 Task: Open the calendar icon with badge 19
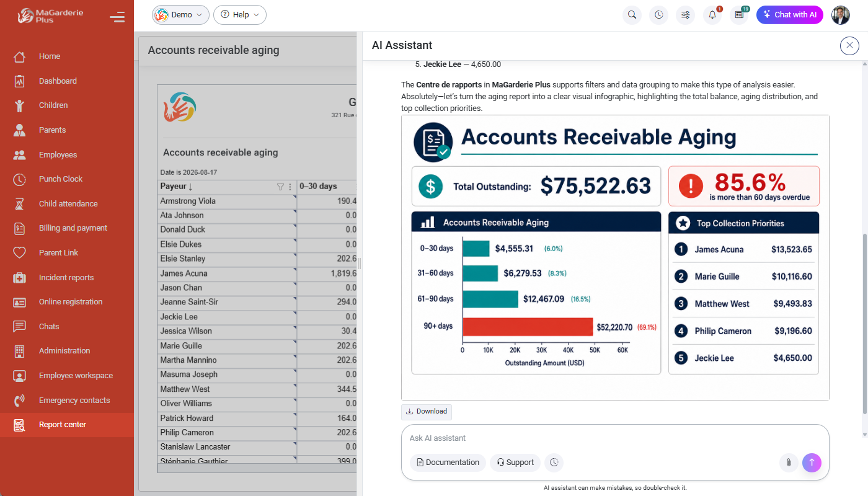(739, 15)
